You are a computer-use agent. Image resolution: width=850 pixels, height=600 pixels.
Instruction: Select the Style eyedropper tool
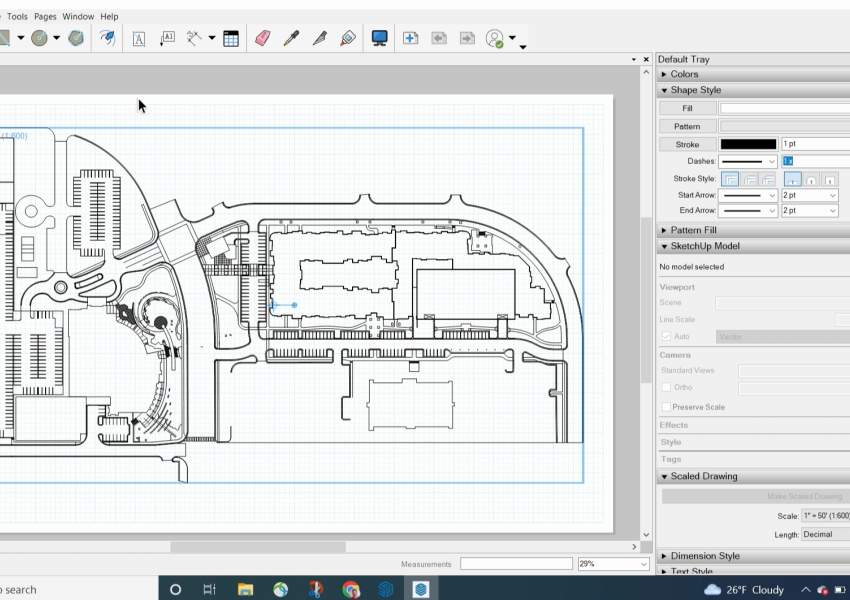pyautogui.click(x=291, y=38)
